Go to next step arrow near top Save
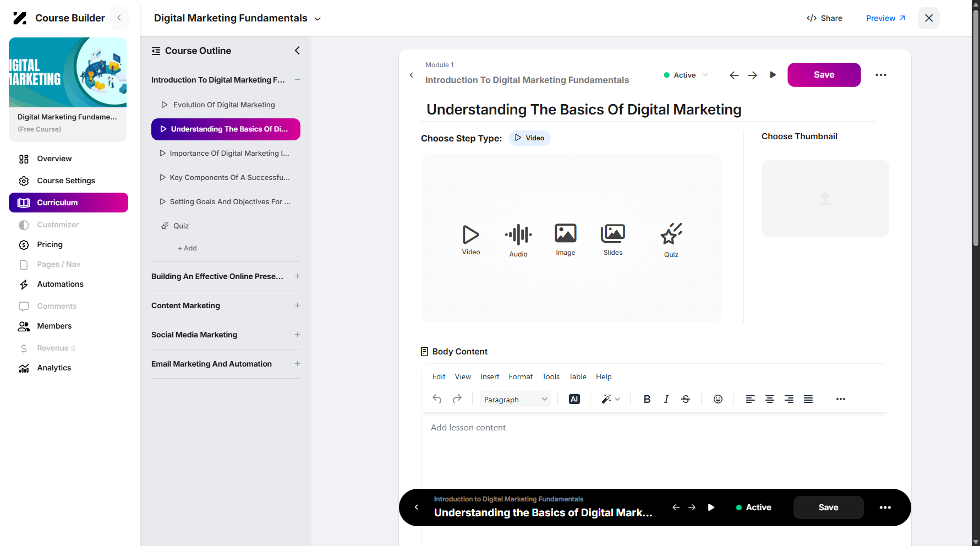The width and height of the screenshot is (980, 546). tap(752, 75)
